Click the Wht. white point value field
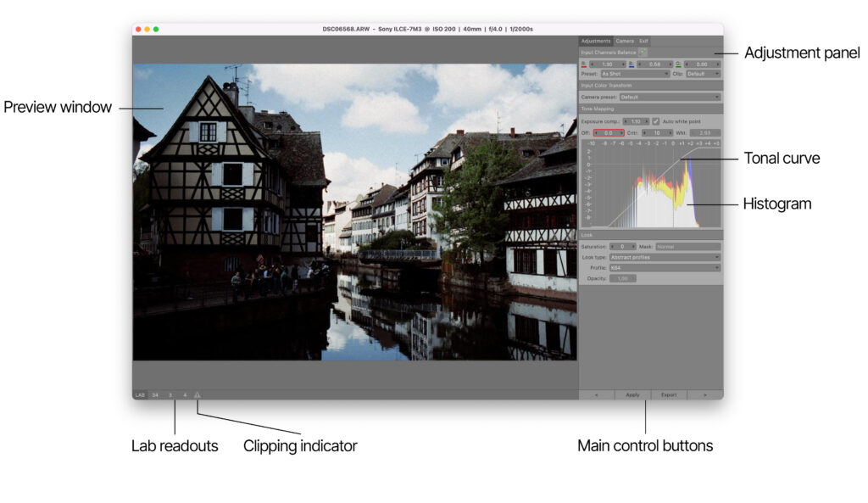 tap(704, 133)
